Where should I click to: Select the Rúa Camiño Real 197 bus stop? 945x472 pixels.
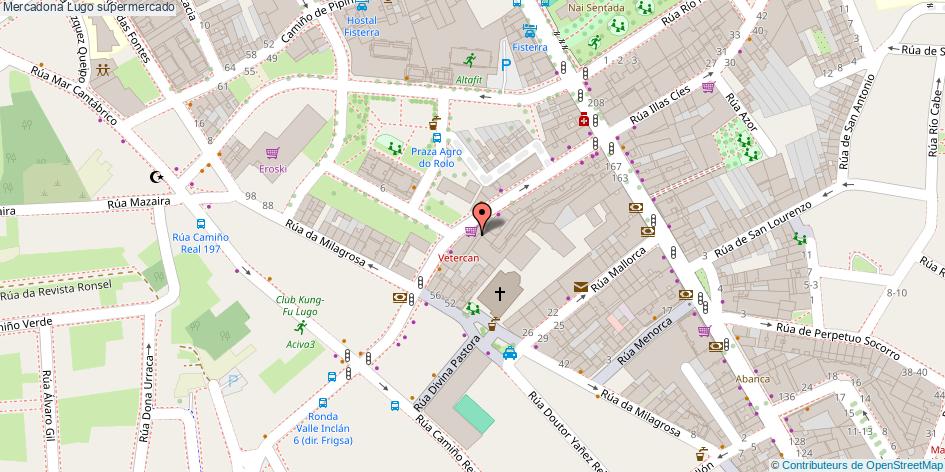click(201, 224)
